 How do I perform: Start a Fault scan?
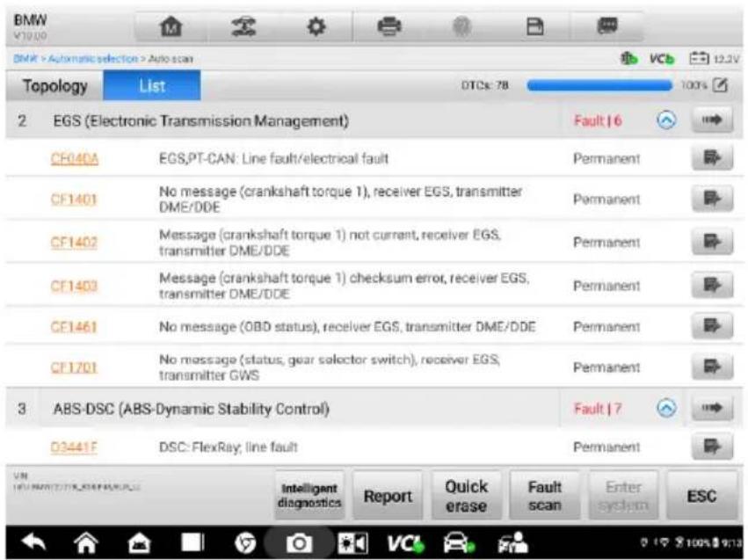point(544,496)
